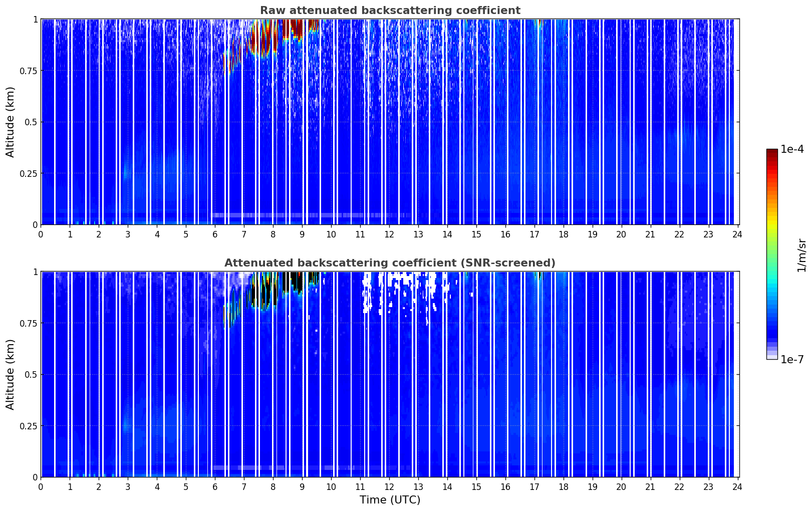Click the bottom plot's "Altitude (km)" label

coord(11,374)
